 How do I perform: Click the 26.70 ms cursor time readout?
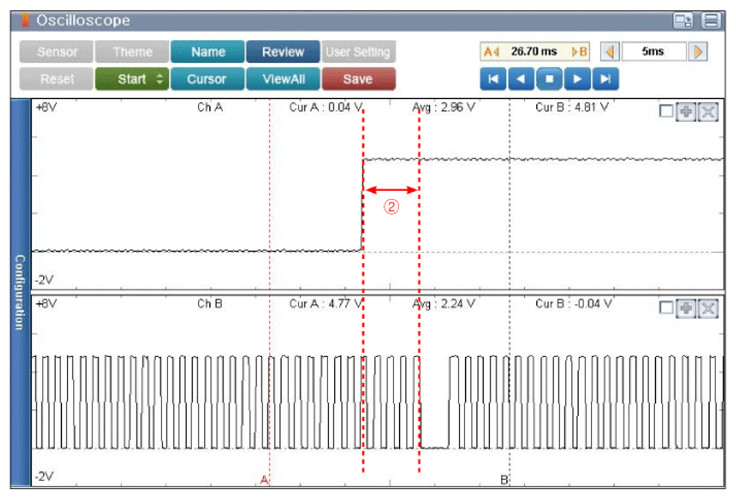tap(534, 52)
